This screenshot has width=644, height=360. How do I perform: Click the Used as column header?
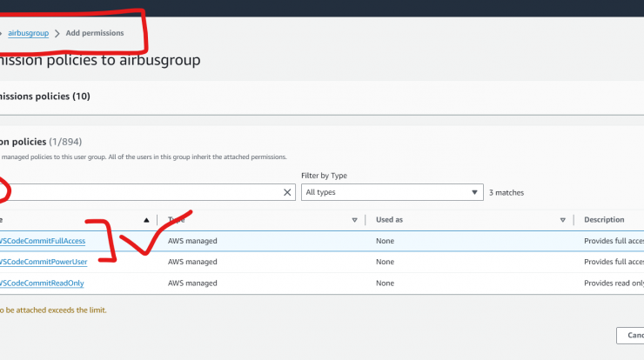pyautogui.click(x=389, y=220)
